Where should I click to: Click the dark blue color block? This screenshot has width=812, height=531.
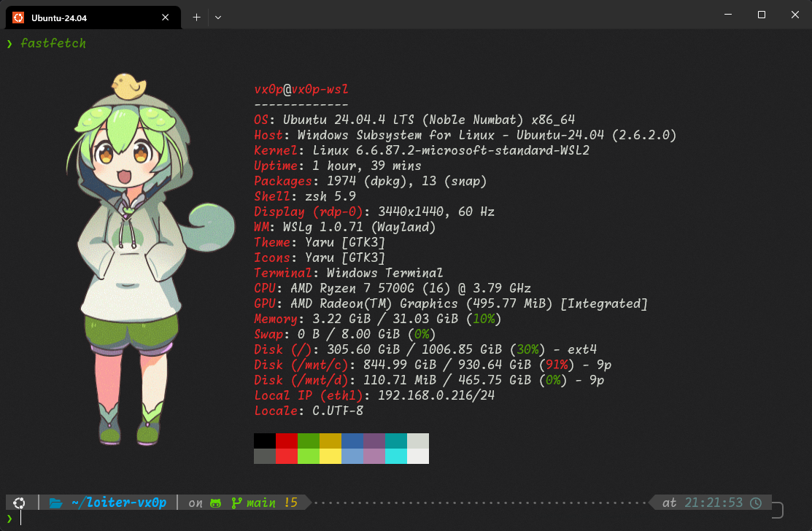point(352,441)
